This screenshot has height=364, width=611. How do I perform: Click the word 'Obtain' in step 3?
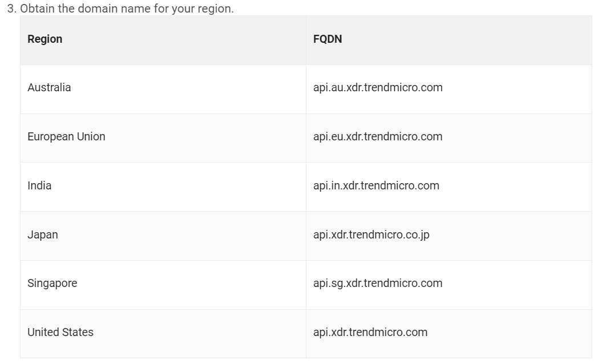point(38,8)
